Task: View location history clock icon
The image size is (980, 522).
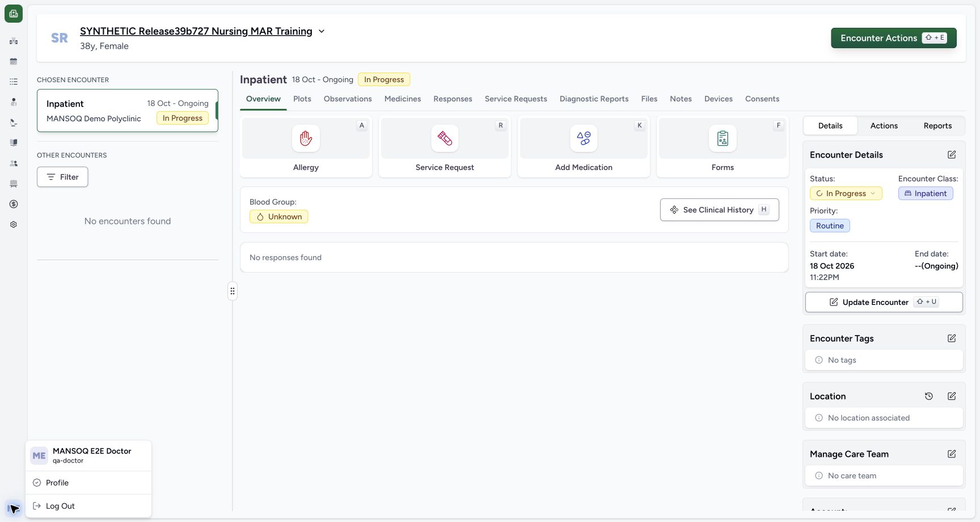Action: pos(929,396)
